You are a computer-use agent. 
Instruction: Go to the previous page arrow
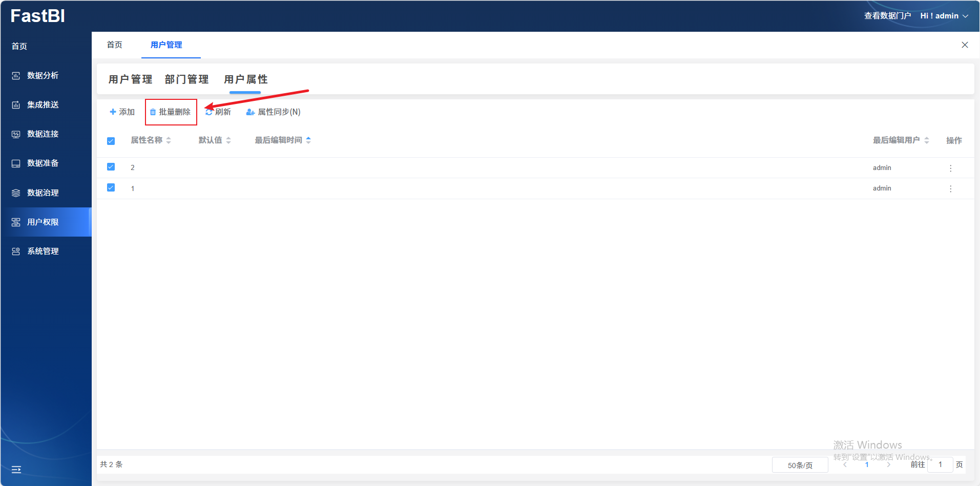[x=845, y=465]
